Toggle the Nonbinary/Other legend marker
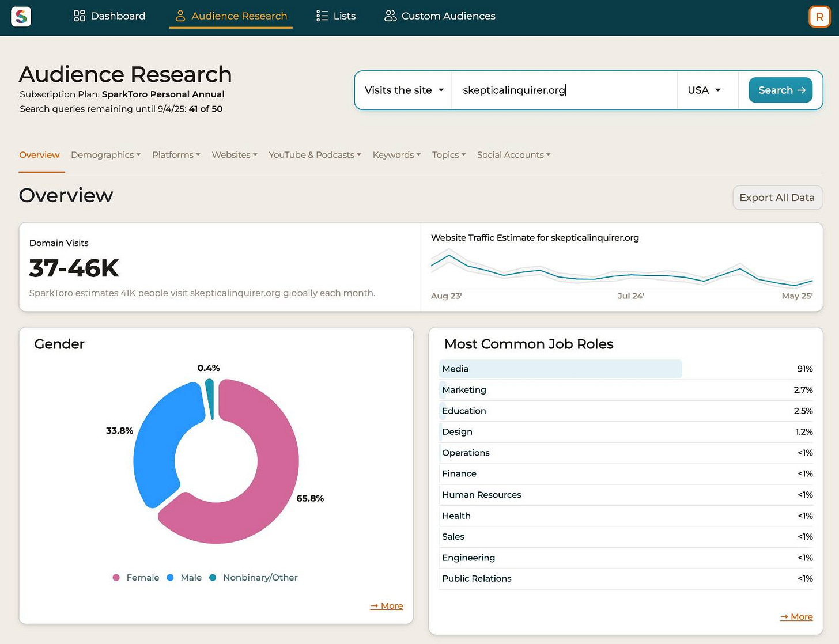The height and width of the screenshot is (644, 839). (x=213, y=577)
